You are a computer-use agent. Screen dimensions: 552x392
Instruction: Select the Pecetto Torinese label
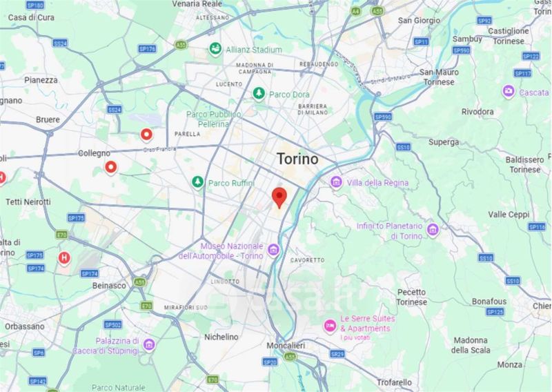coord(411,297)
